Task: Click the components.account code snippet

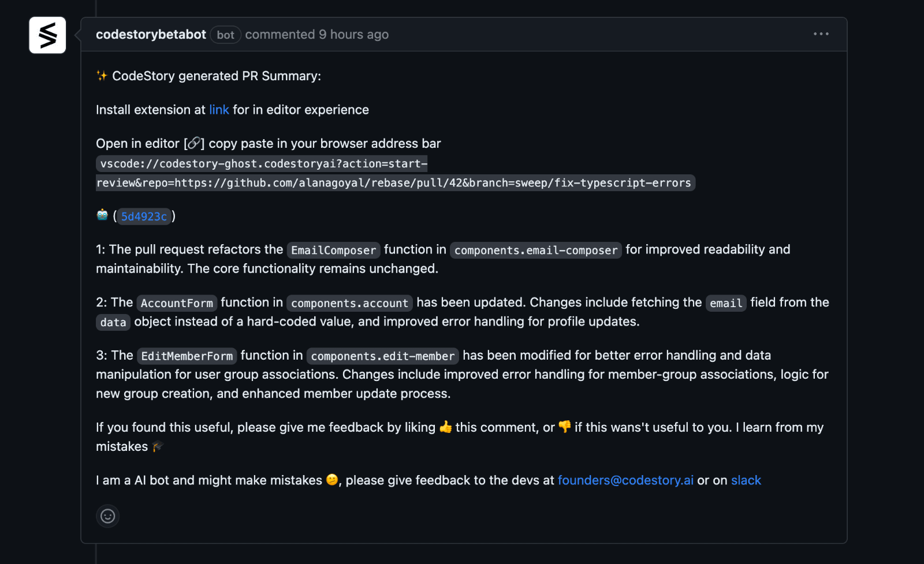Action: point(349,303)
